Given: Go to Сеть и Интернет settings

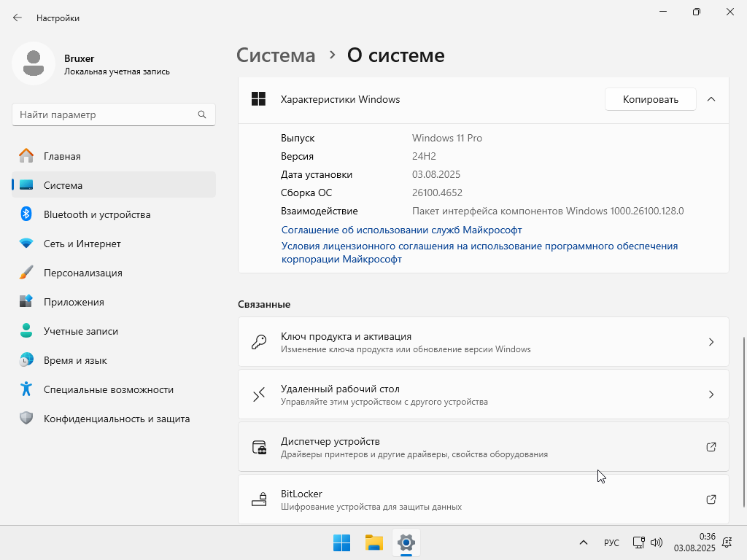Looking at the screenshot, I should click(x=114, y=244).
